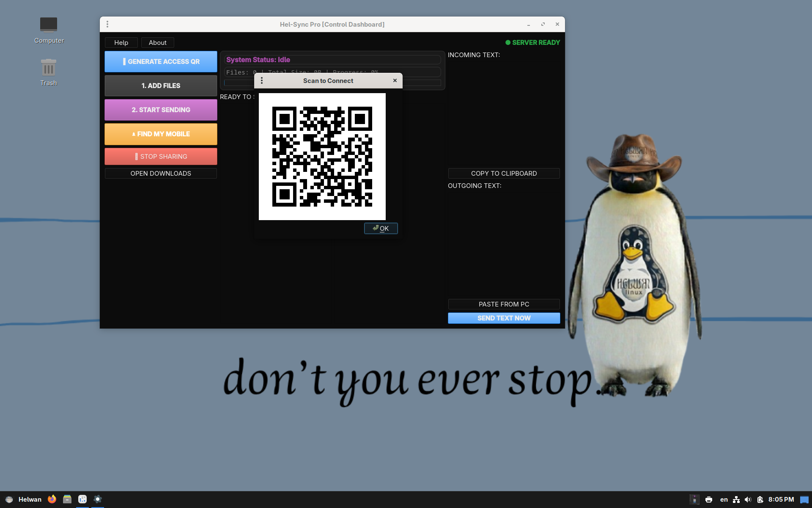Screen dimensions: 812x508
Task: Click the OK button in the Scan to Connect dialog
Action: tap(381, 228)
